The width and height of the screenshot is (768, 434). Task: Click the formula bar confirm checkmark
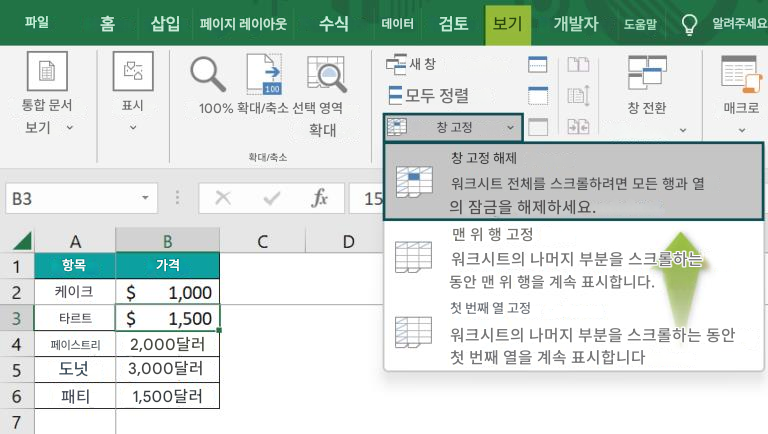tap(271, 198)
